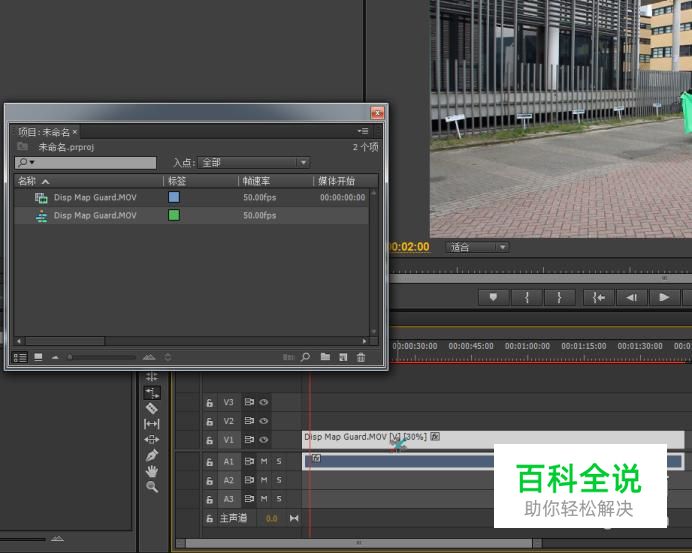The width and height of the screenshot is (692, 553).
Task: Select the Razor tool
Action: [x=151, y=408]
